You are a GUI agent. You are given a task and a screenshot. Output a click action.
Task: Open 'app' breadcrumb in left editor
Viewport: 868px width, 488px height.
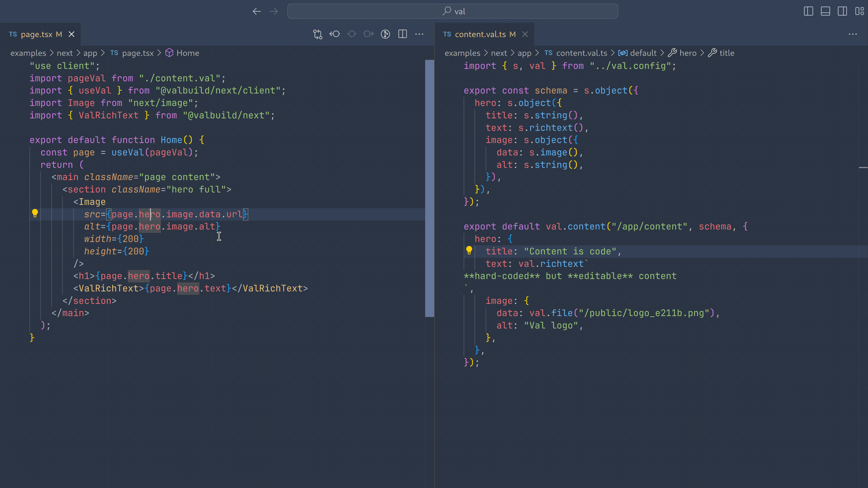[x=90, y=53]
